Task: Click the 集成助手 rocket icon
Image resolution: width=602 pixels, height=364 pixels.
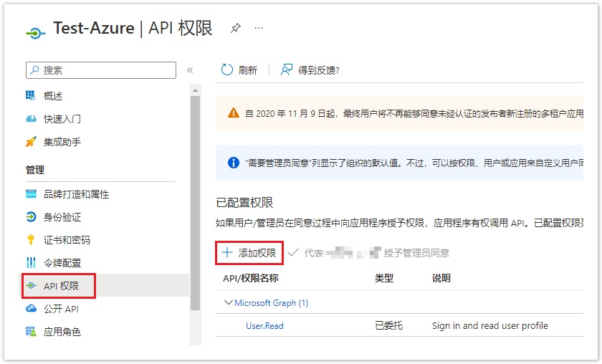Action: [x=31, y=142]
